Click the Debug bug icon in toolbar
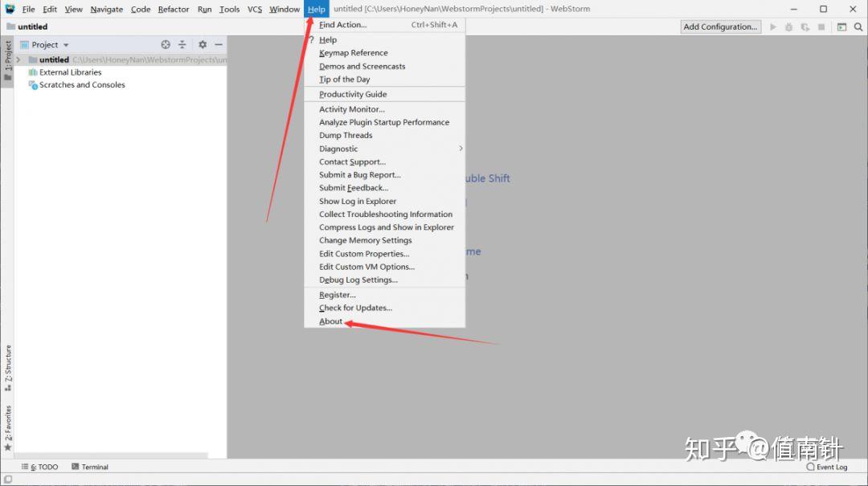The image size is (868, 486). [x=789, y=27]
